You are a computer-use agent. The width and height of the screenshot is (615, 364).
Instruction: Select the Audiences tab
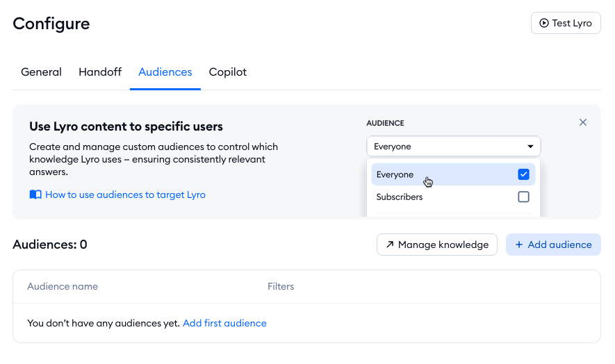[x=165, y=72]
